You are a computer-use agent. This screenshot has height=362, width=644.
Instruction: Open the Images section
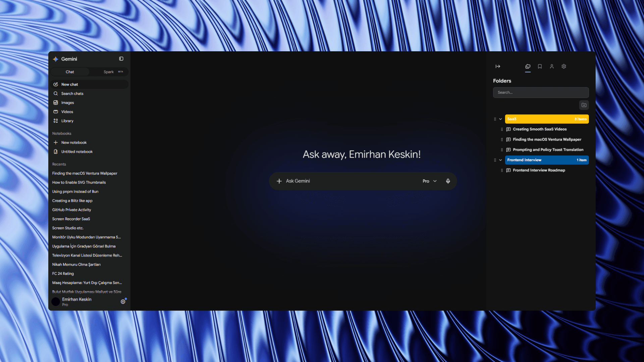pos(89,103)
